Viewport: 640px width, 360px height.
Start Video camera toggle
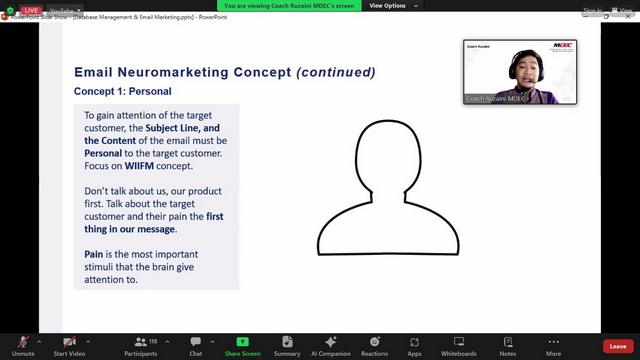point(69,347)
